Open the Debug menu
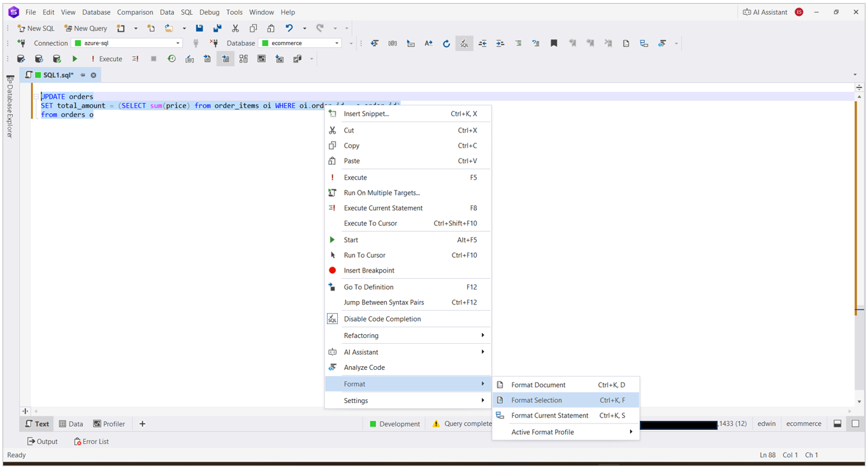The width and height of the screenshot is (868, 468). click(209, 12)
